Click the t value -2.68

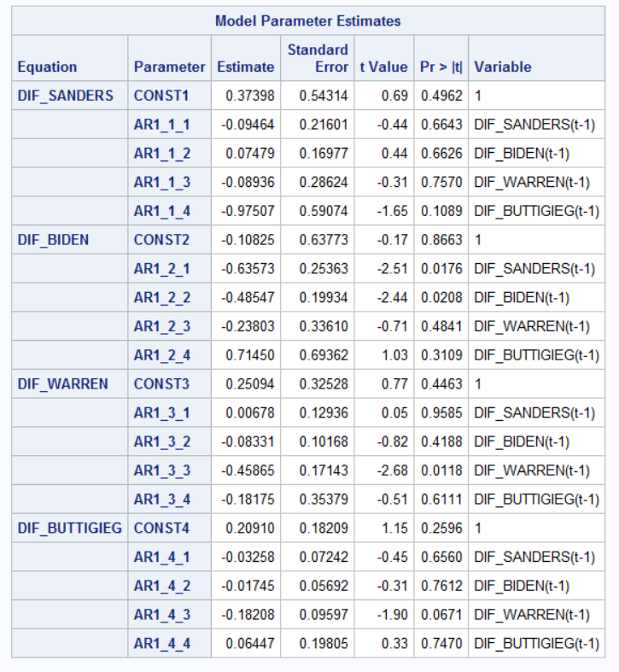point(392,470)
